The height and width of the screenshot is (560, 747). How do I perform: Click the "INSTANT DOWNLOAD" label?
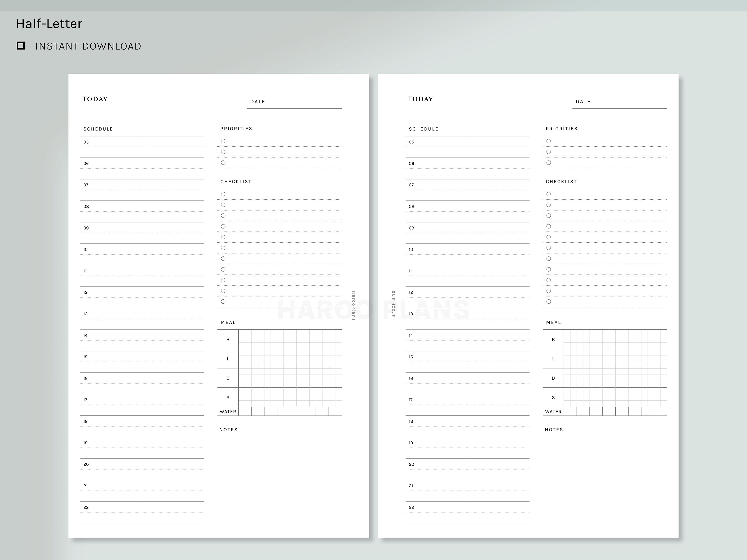coord(88,46)
